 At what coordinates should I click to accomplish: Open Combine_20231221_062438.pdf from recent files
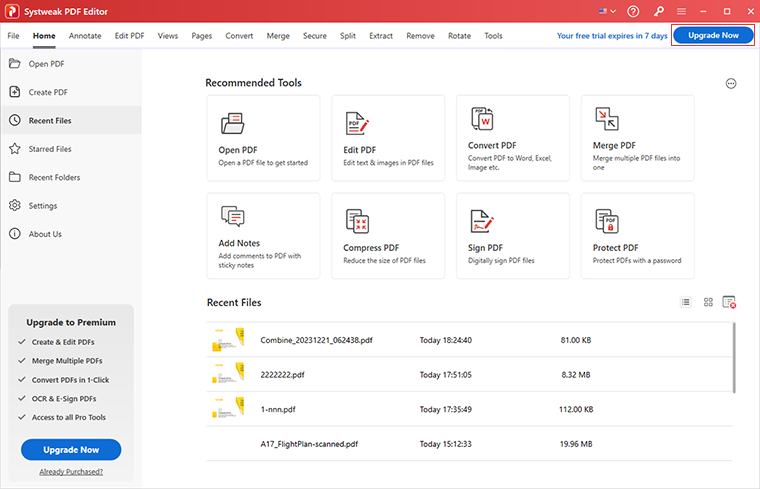click(469, 340)
